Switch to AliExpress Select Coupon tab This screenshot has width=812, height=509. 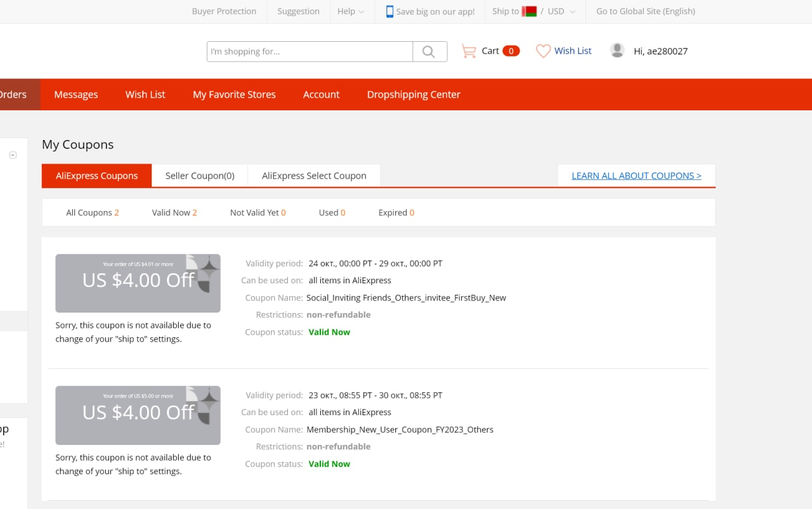click(x=314, y=176)
